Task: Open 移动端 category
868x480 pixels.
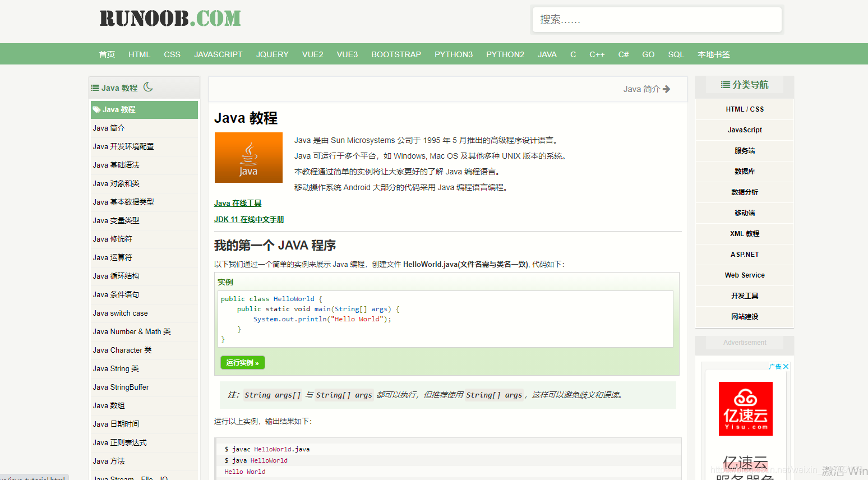Action: pos(745,213)
